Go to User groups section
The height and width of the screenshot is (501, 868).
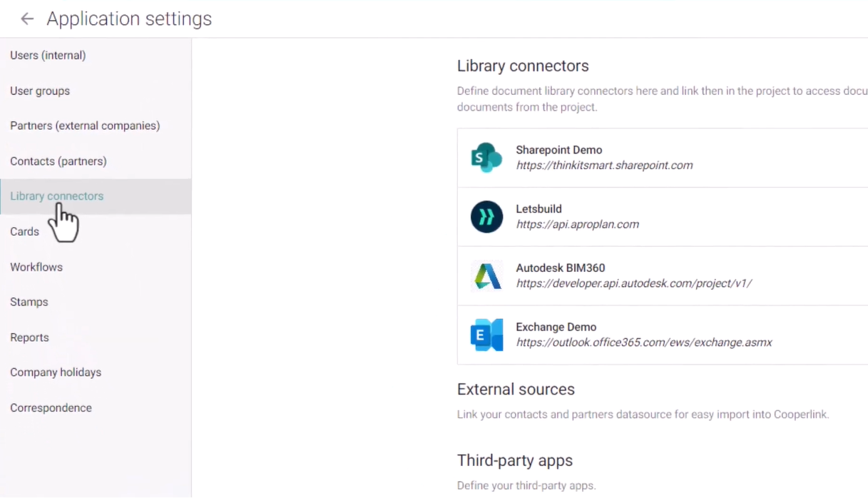coord(40,91)
